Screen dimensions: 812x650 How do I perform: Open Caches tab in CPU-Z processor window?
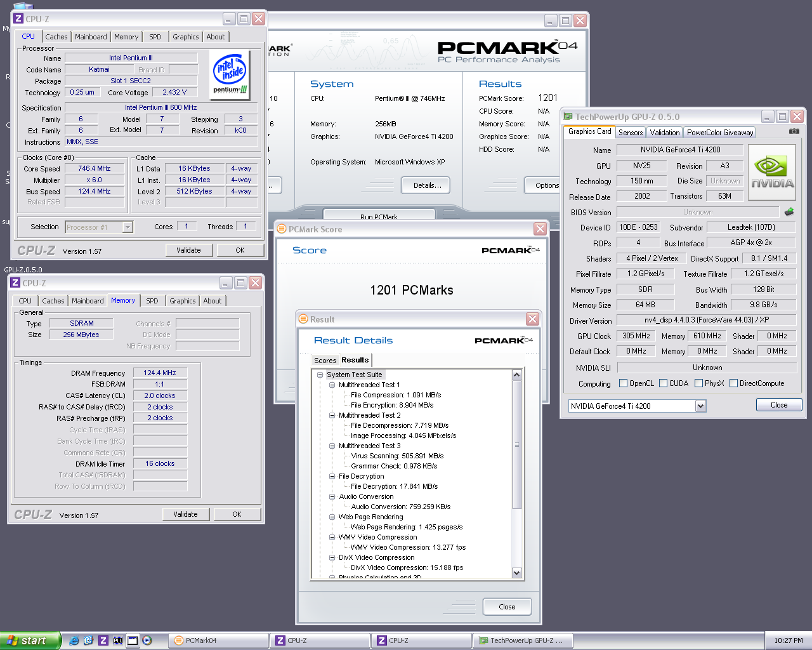point(56,37)
